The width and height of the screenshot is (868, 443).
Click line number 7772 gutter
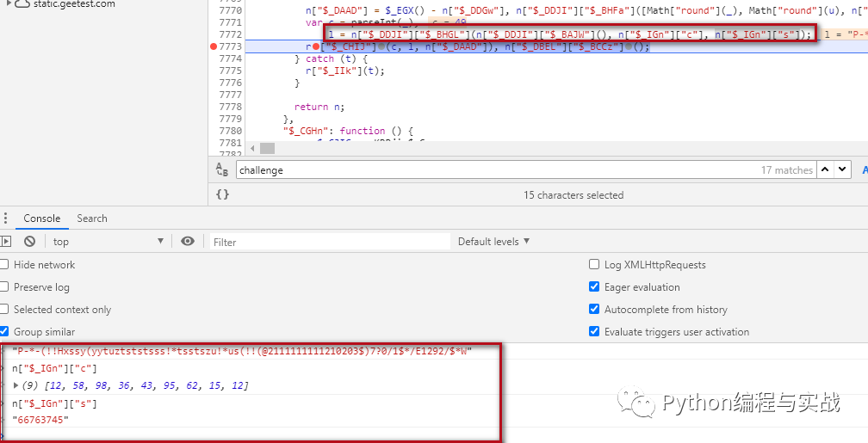[x=230, y=35]
